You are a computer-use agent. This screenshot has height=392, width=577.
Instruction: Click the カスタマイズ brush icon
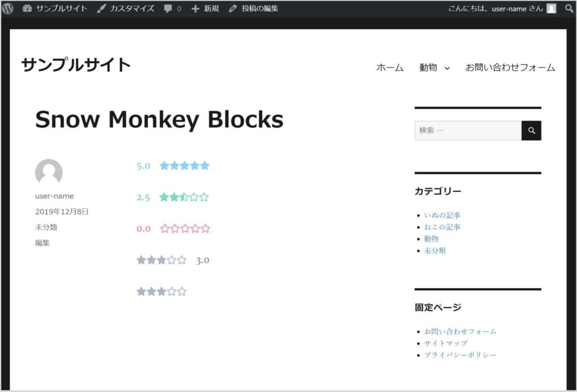click(101, 8)
